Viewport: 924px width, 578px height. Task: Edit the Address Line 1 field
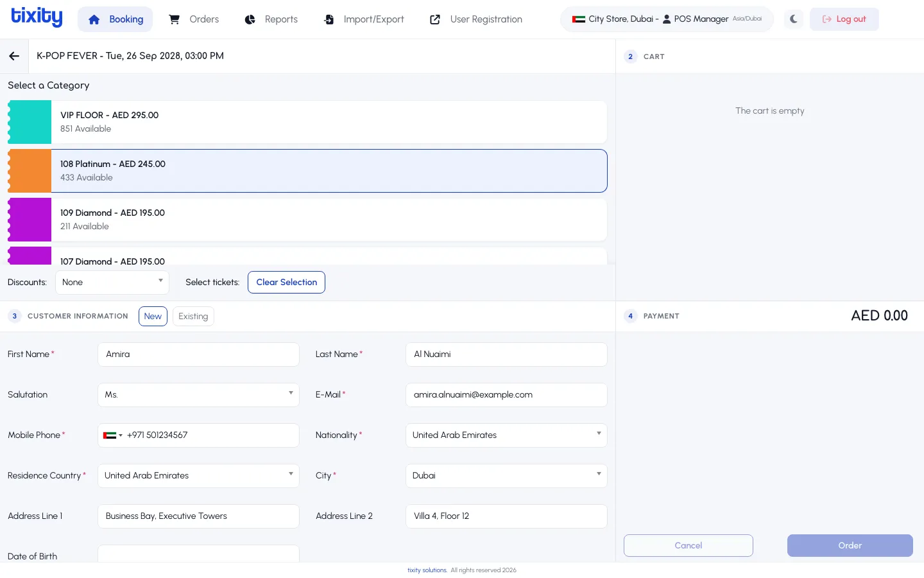tap(198, 516)
